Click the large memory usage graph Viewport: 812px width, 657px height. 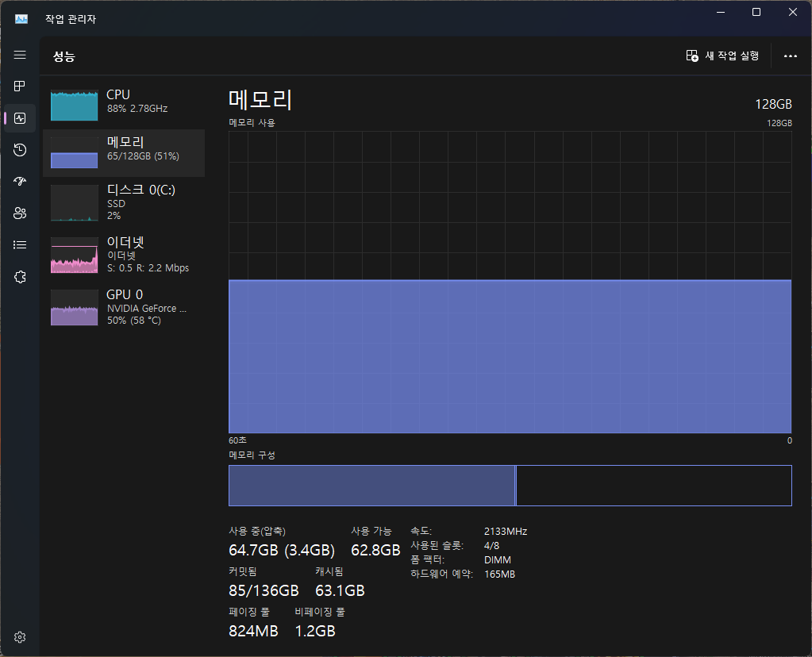(x=510, y=282)
